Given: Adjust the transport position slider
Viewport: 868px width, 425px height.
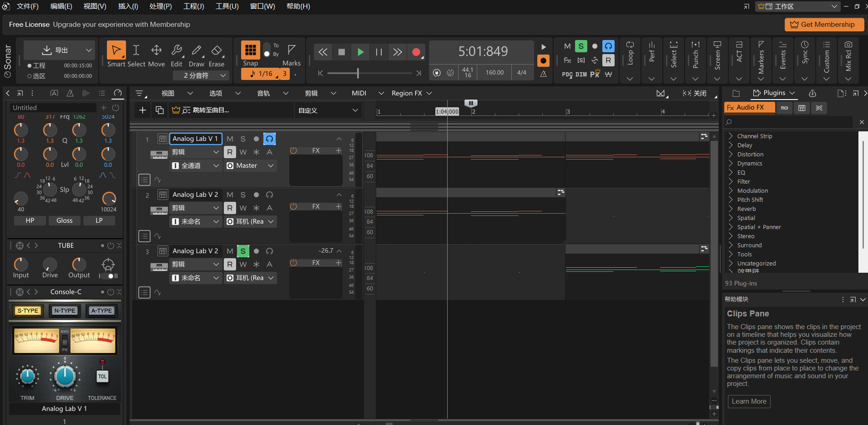Looking at the screenshot, I should click(x=358, y=73).
